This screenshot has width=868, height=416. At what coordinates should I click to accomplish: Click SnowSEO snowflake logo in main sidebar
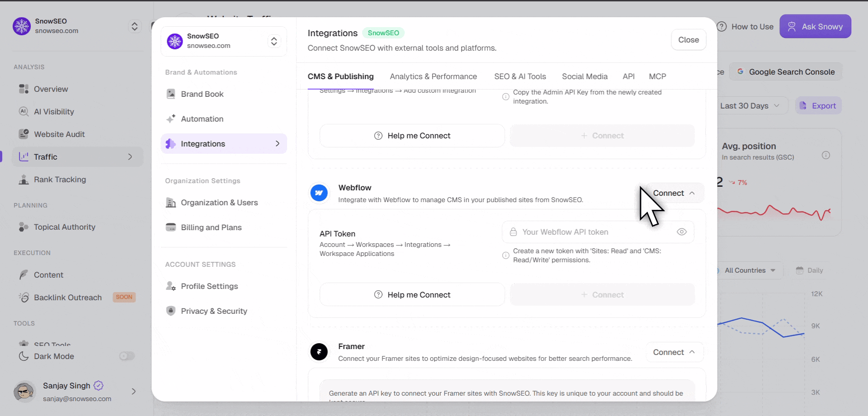(22, 26)
